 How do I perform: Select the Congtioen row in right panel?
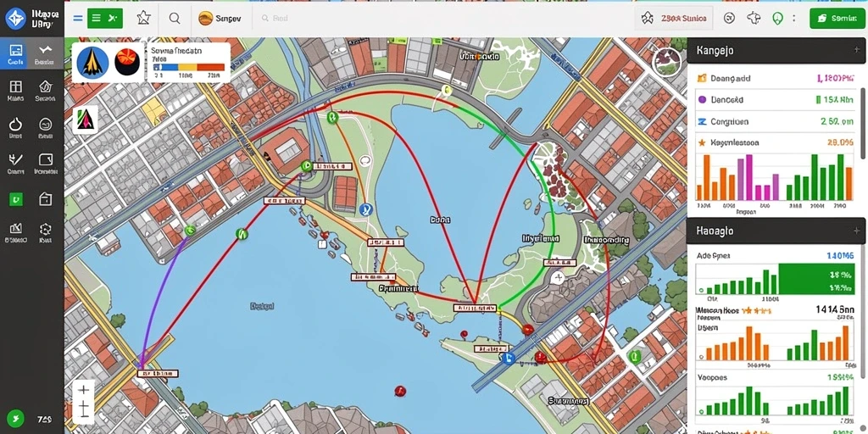(775, 121)
